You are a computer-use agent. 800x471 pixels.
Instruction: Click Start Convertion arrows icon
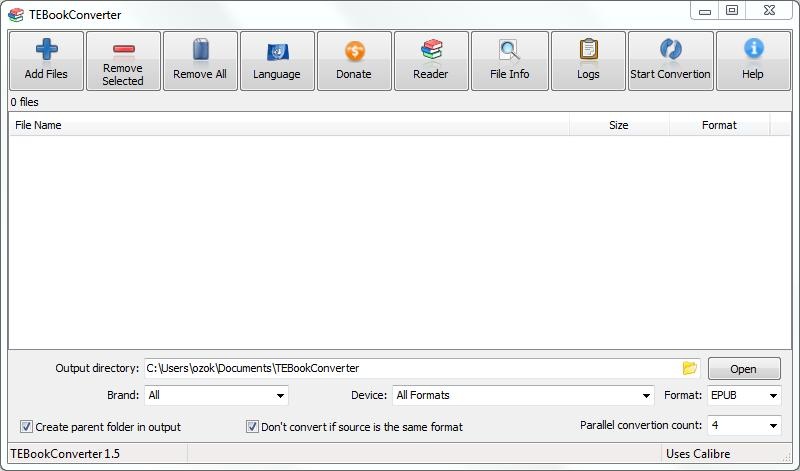pos(670,49)
